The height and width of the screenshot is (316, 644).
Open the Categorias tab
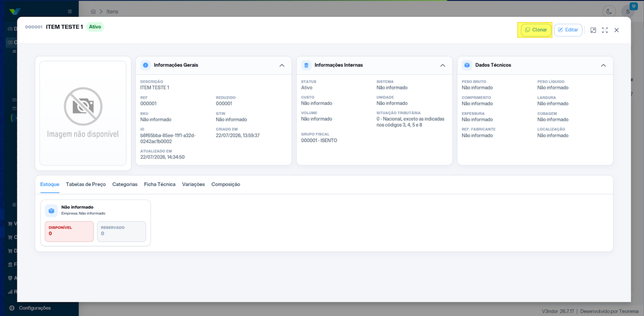click(125, 184)
